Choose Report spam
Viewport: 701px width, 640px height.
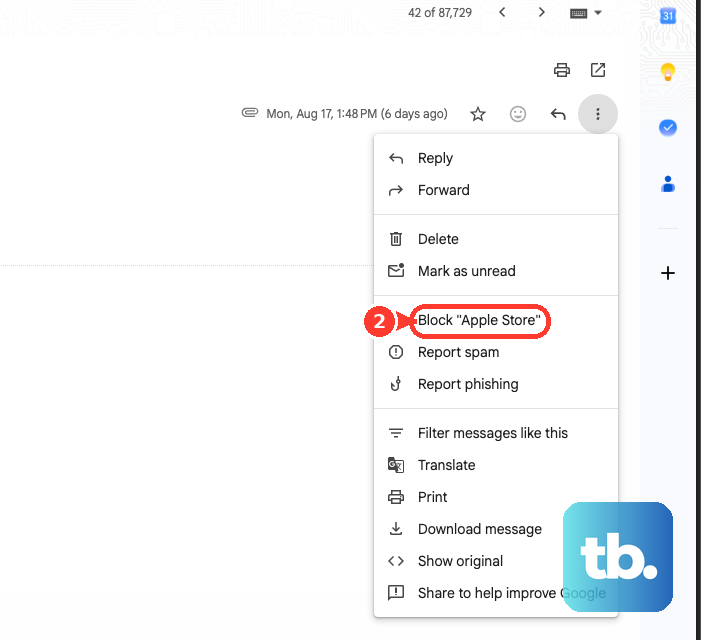(496, 352)
